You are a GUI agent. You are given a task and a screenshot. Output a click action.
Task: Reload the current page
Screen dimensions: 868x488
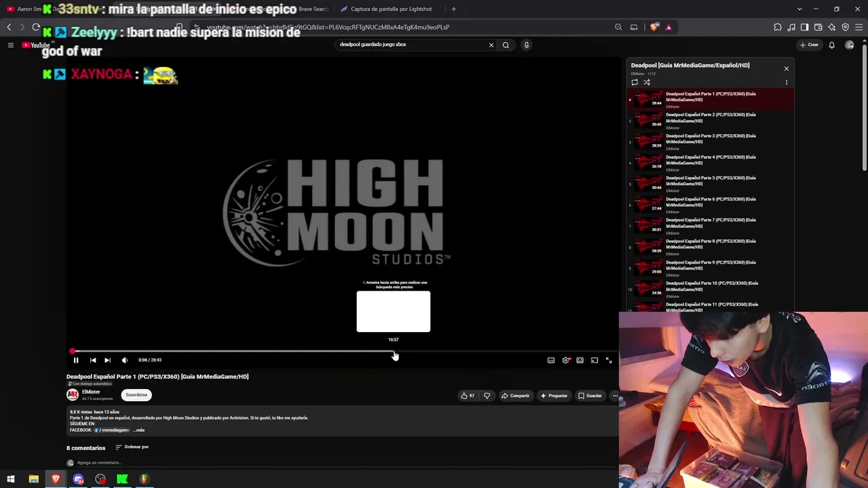36,27
